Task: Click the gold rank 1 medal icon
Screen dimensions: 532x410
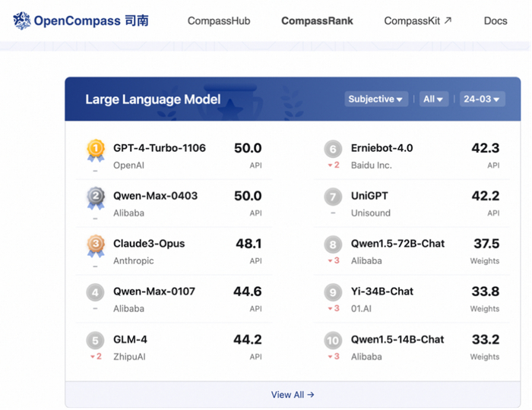Action: [96, 151]
